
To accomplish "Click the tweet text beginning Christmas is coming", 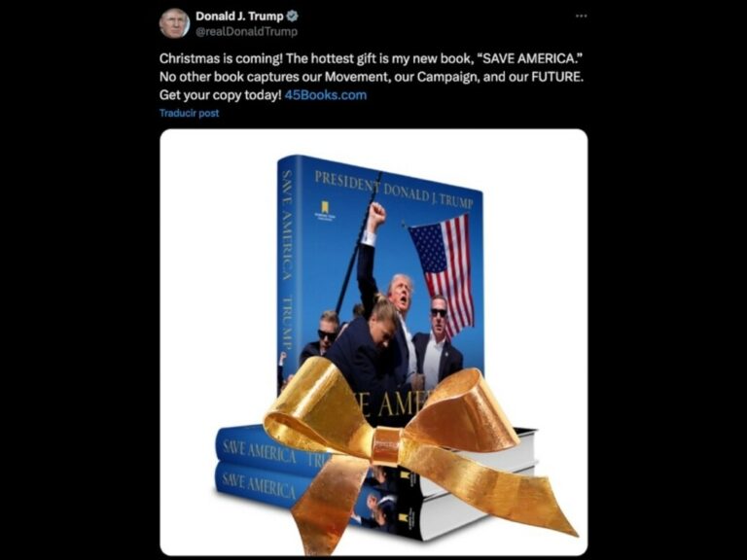I will point(372,77).
